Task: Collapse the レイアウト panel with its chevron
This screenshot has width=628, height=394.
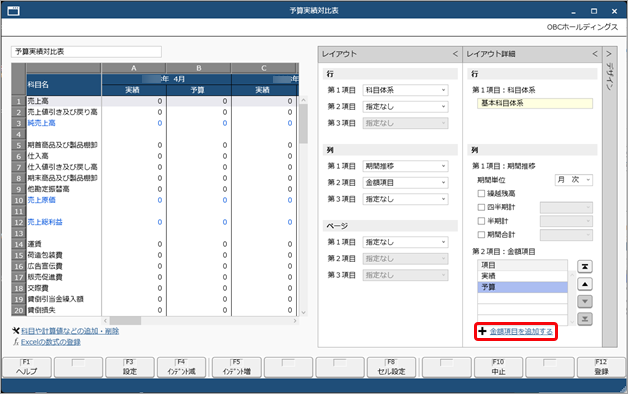Action: point(455,54)
